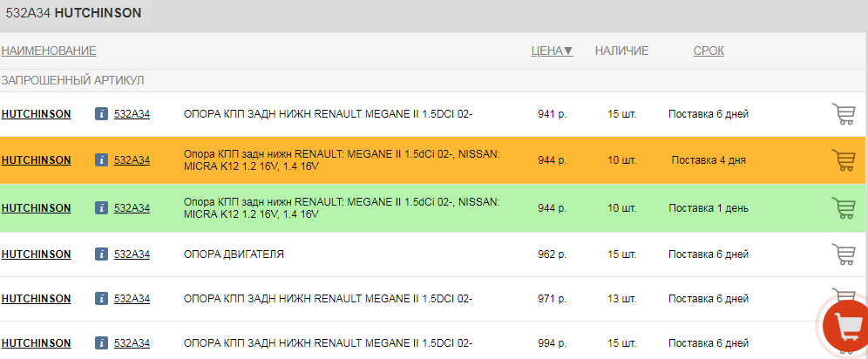Screen dimensions: 868x359
Task: Select description text in the 971 р. row
Action: point(328,299)
